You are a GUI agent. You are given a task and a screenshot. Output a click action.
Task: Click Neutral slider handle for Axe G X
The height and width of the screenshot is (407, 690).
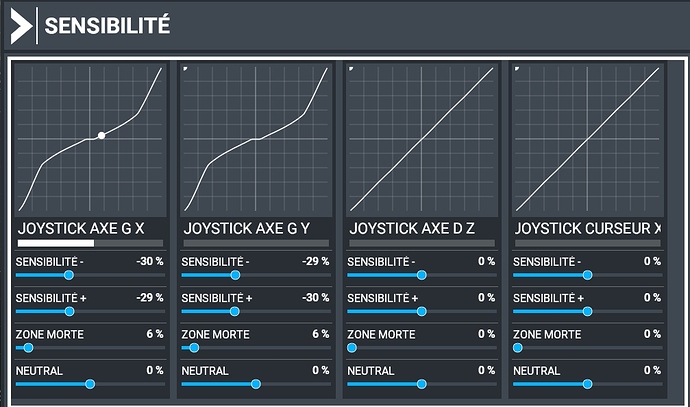click(90, 383)
